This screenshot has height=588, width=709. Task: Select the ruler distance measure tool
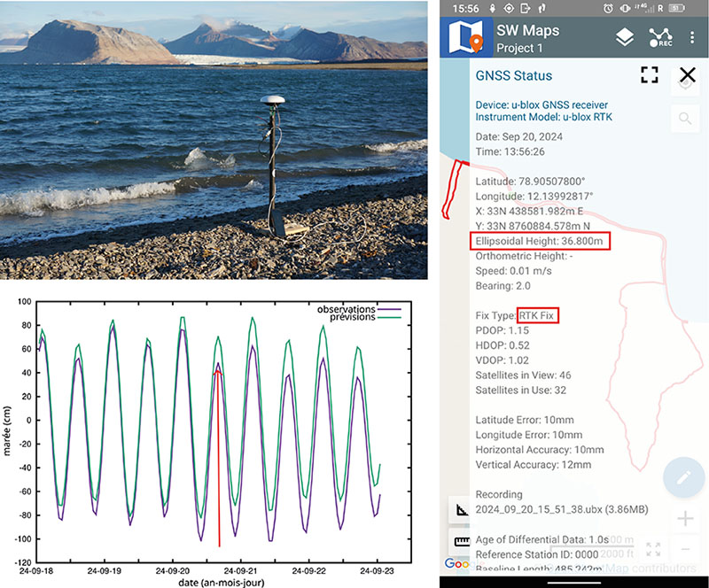(460, 539)
